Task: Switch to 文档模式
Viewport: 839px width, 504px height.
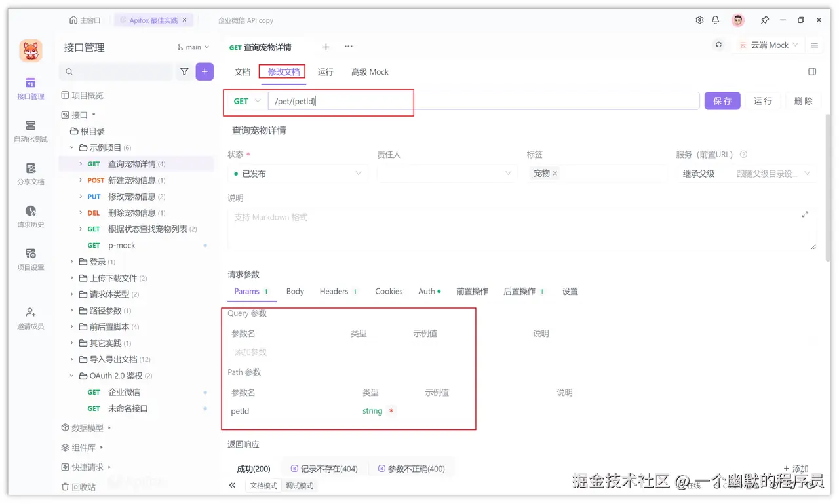Action: click(x=263, y=486)
